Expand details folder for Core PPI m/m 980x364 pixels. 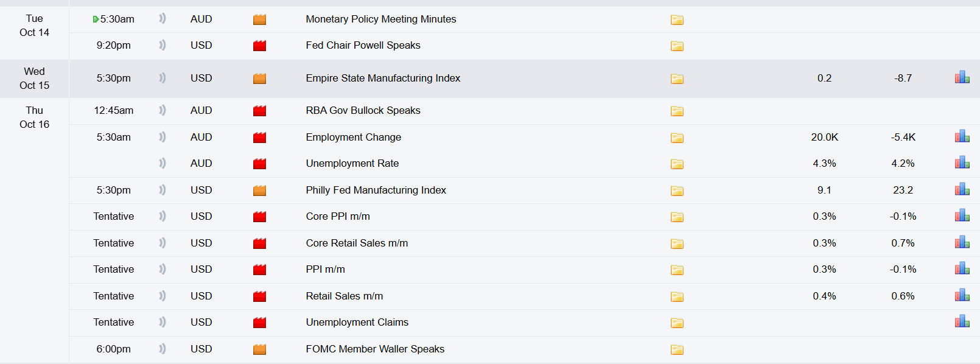pyautogui.click(x=677, y=217)
